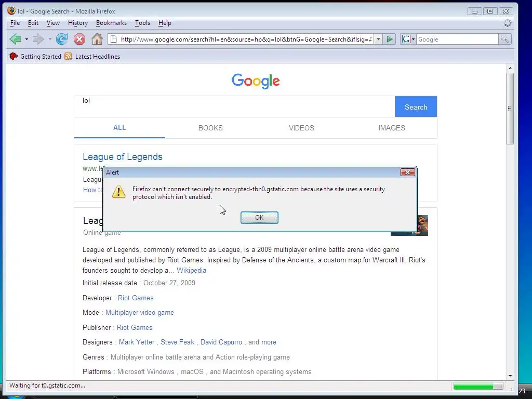Switch to the VIDEOS results tab
The width and height of the screenshot is (532, 399).
coord(301,128)
